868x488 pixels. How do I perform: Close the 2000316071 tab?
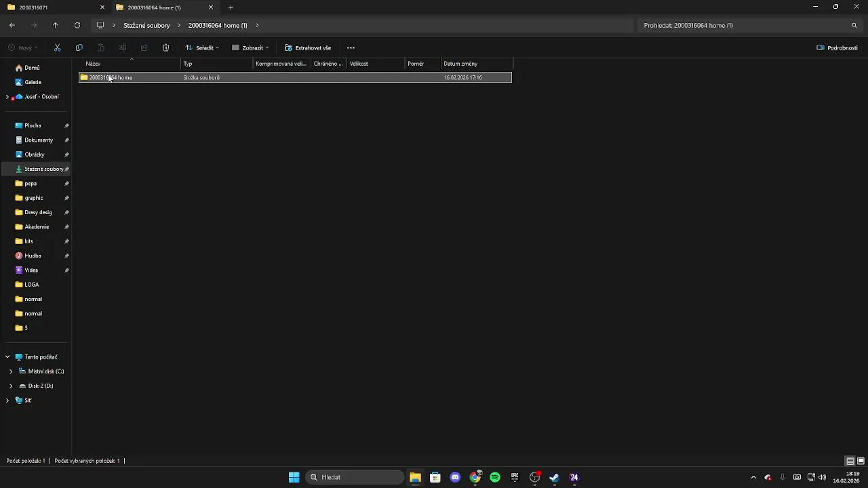pos(102,7)
